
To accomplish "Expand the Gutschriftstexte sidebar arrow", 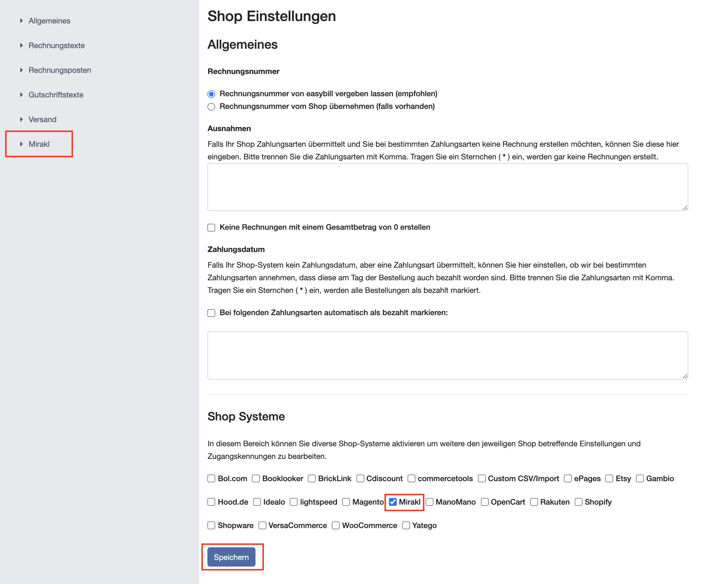I will pyautogui.click(x=21, y=95).
